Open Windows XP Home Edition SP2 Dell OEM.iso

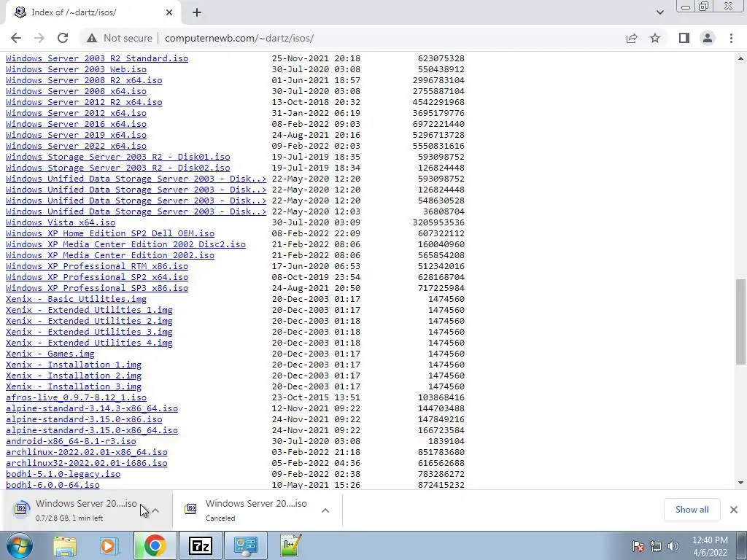click(x=110, y=233)
